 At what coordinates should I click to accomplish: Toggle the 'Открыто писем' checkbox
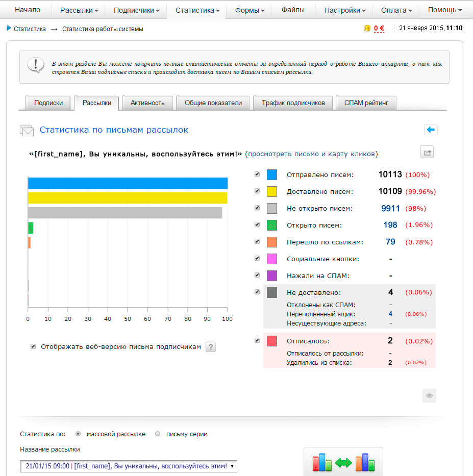[257, 224]
